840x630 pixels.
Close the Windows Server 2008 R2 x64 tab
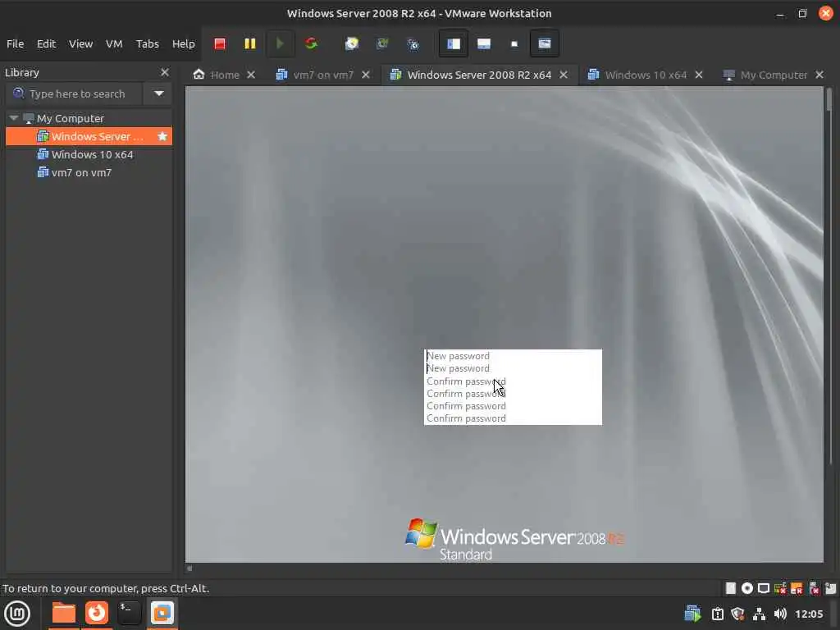click(x=564, y=75)
